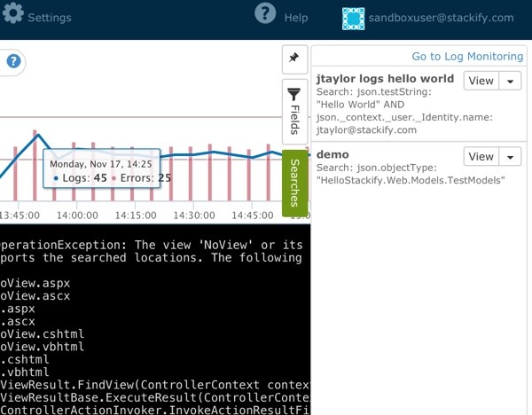This screenshot has height=415, width=532.
Task: View the jtaylor logs hello world search
Action: (x=481, y=81)
